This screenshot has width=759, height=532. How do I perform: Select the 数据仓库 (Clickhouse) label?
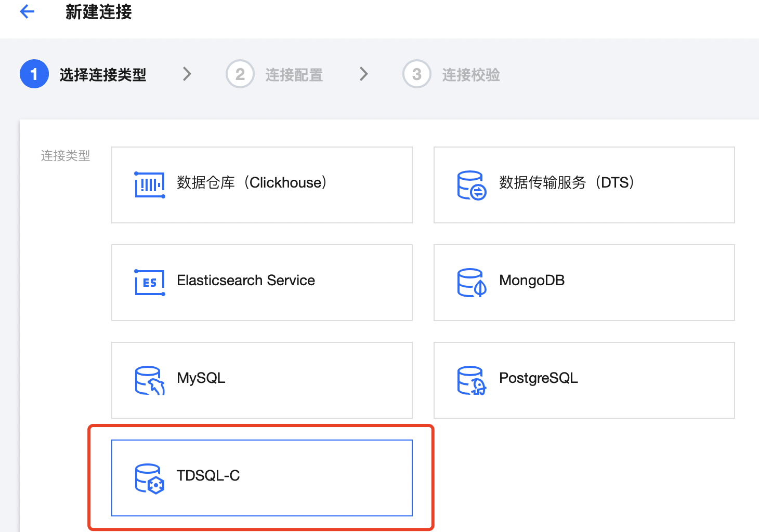pyautogui.click(x=252, y=183)
